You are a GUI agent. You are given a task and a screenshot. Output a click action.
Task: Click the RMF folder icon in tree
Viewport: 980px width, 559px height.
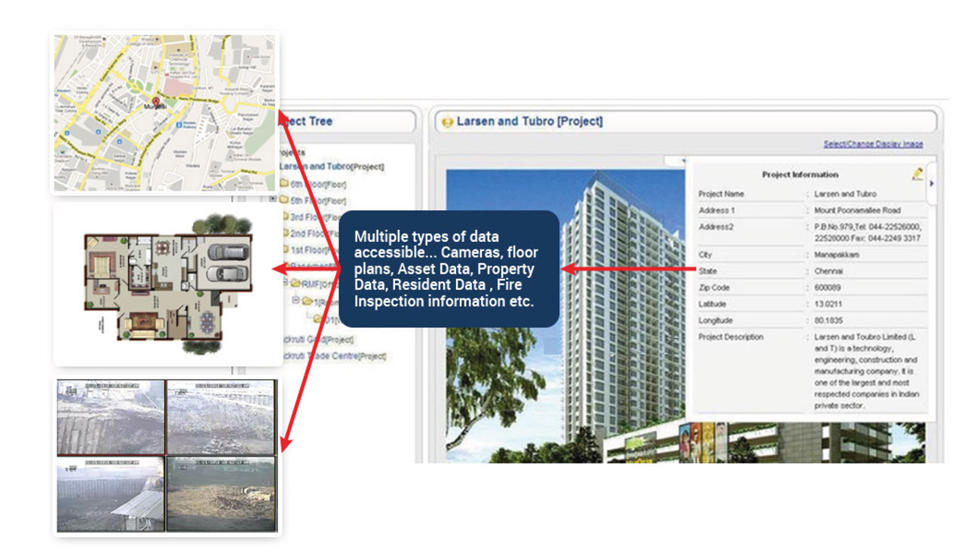(x=295, y=283)
